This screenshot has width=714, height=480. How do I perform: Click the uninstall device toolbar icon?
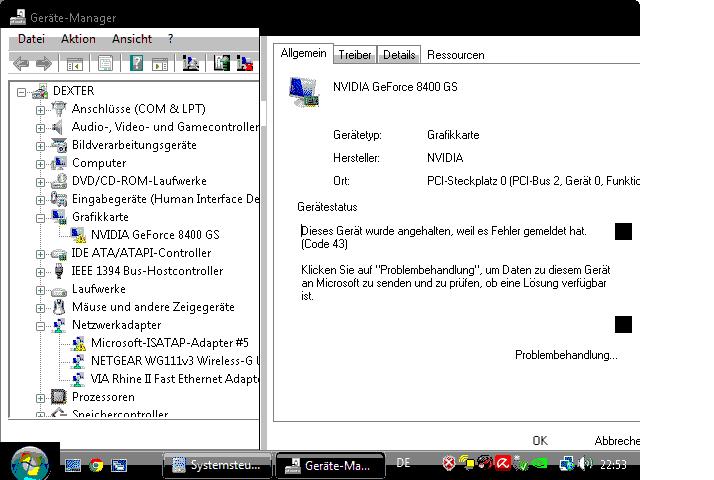click(x=245, y=63)
